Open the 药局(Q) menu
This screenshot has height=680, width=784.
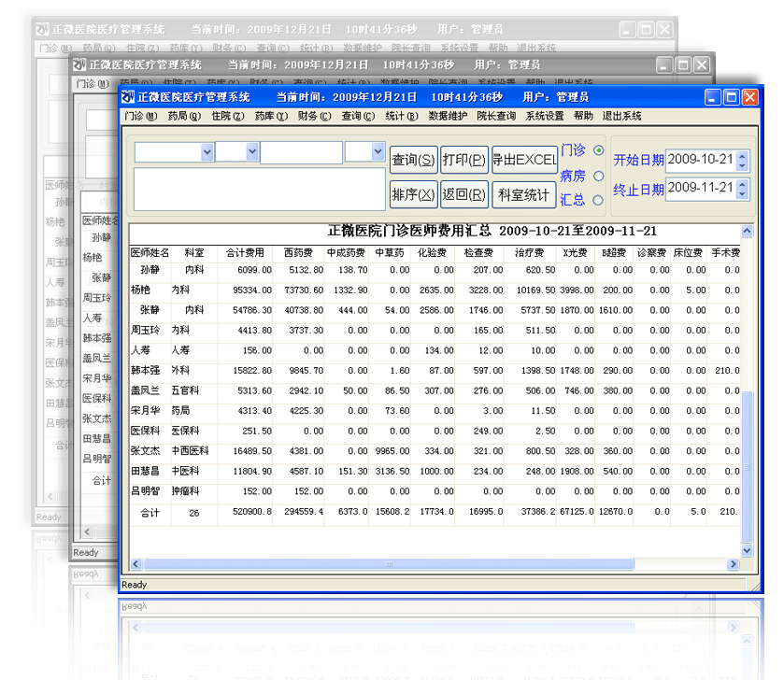click(x=184, y=116)
